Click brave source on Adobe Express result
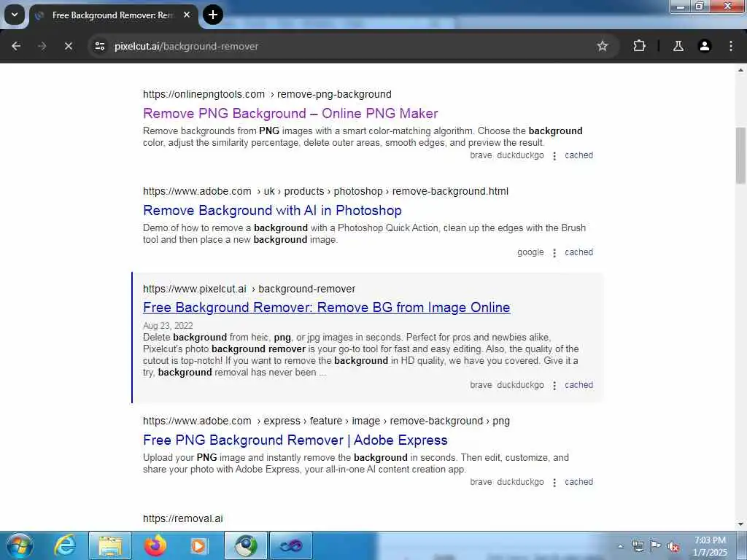Image resolution: width=747 pixels, height=560 pixels. click(481, 482)
